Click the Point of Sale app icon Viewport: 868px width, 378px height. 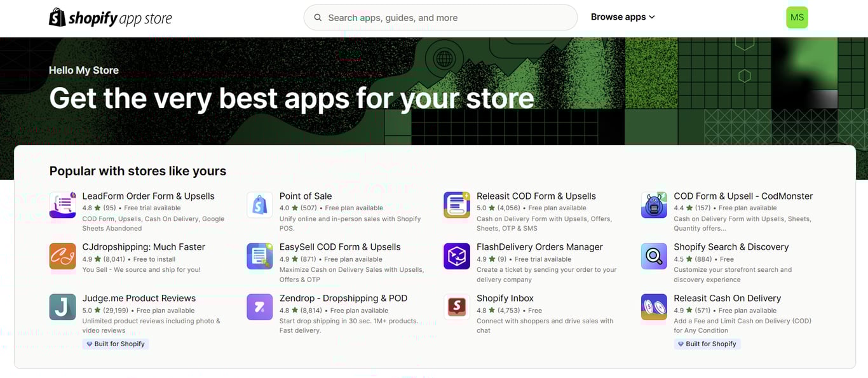pyautogui.click(x=259, y=205)
